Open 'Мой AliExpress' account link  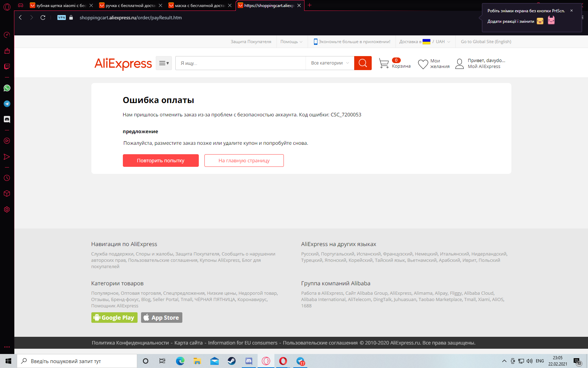tap(484, 67)
